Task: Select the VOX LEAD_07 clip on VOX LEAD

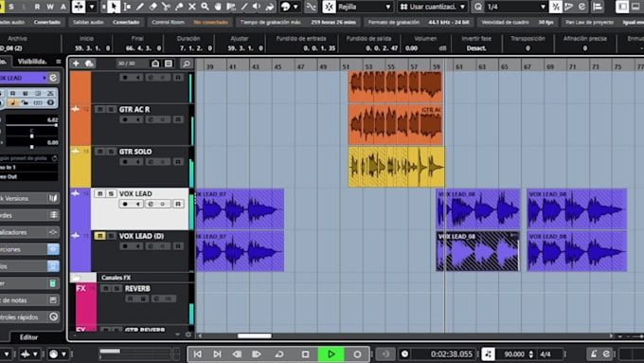Action: [240, 209]
